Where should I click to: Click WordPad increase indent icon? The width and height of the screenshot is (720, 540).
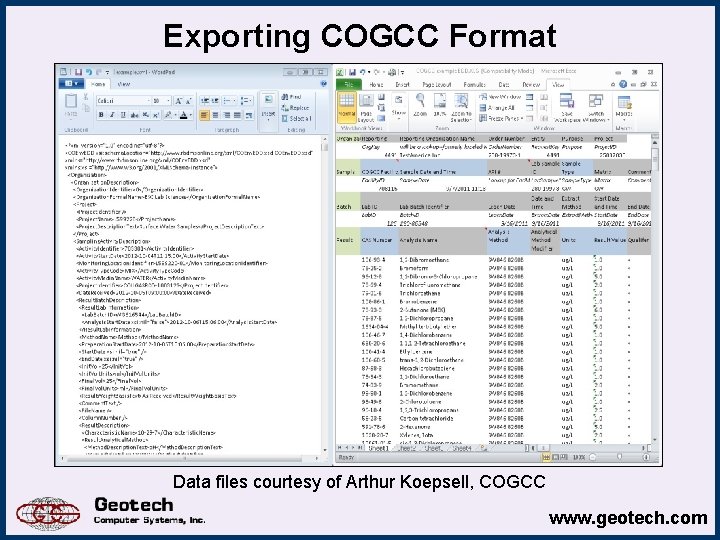click(x=215, y=101)
